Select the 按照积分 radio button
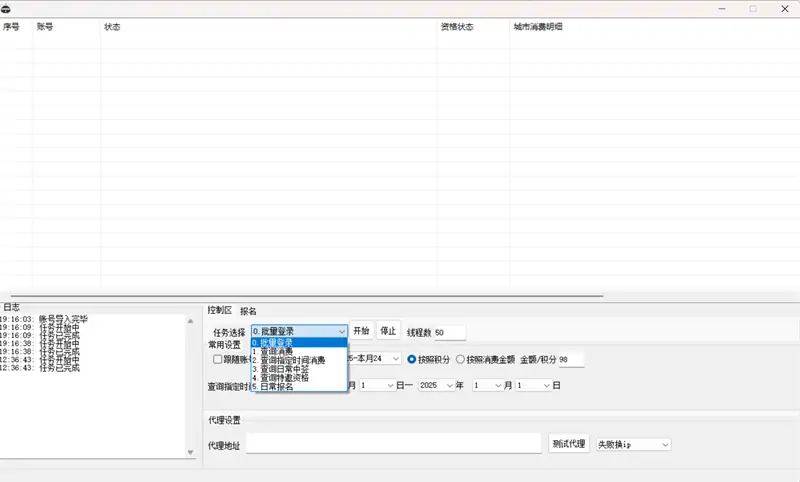This screenshot has height=482, width=800. pyautogui.click(x=411, y=359)
